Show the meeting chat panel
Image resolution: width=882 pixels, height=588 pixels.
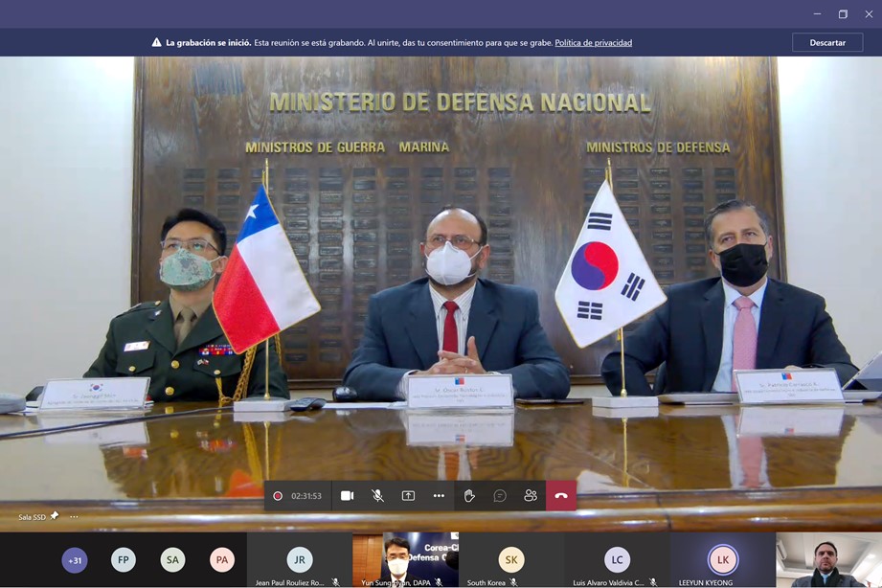point(500,496)
